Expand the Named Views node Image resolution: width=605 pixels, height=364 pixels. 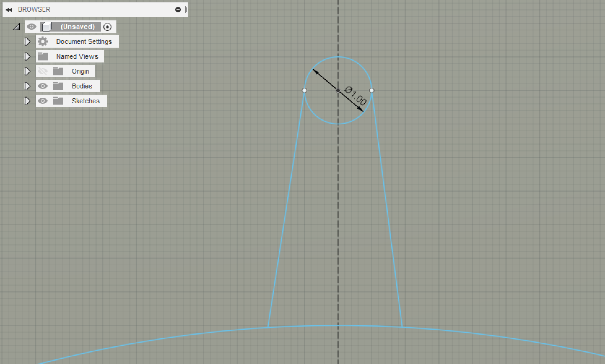(x=28, y=56)
